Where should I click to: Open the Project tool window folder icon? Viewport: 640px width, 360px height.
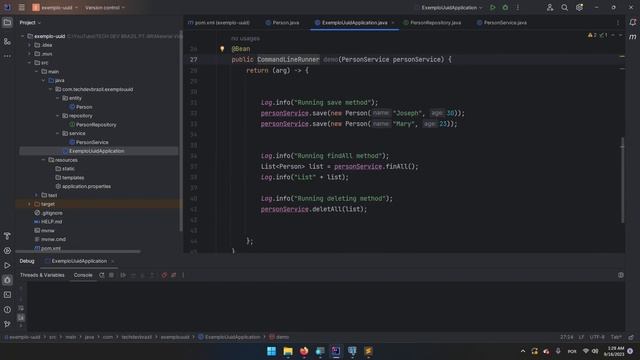point(7,22)
